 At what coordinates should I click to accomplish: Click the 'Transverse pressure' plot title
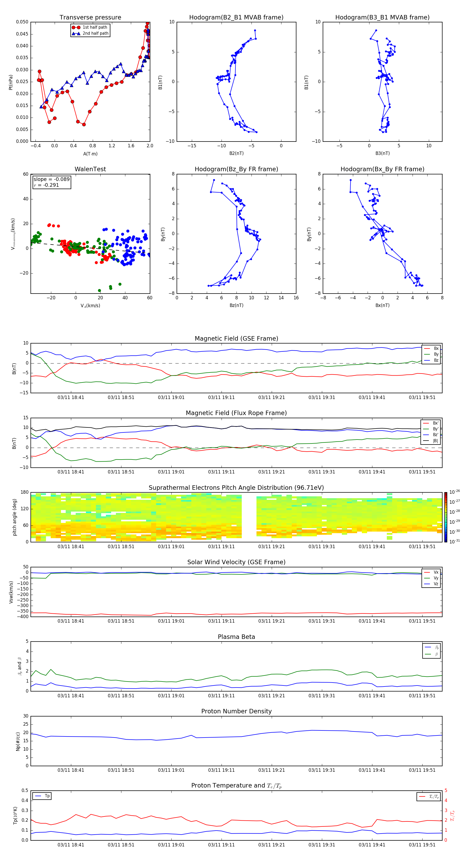(x=90, y=18)
